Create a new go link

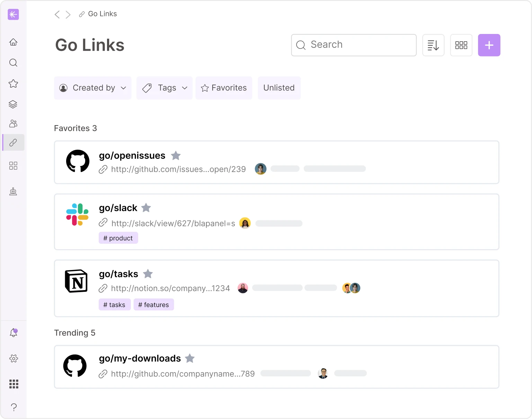pos(489,45)
